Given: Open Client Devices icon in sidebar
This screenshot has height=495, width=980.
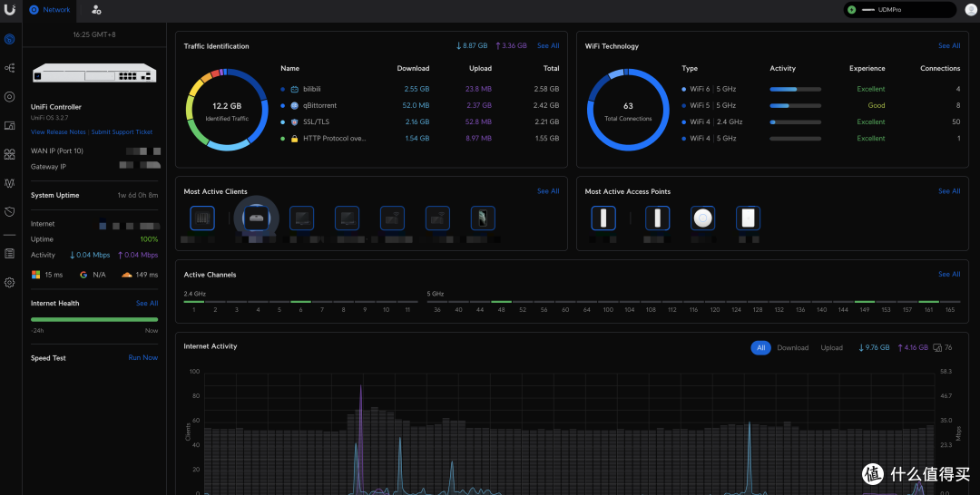Looking at the screenshot, I should [x=9, y=125].
